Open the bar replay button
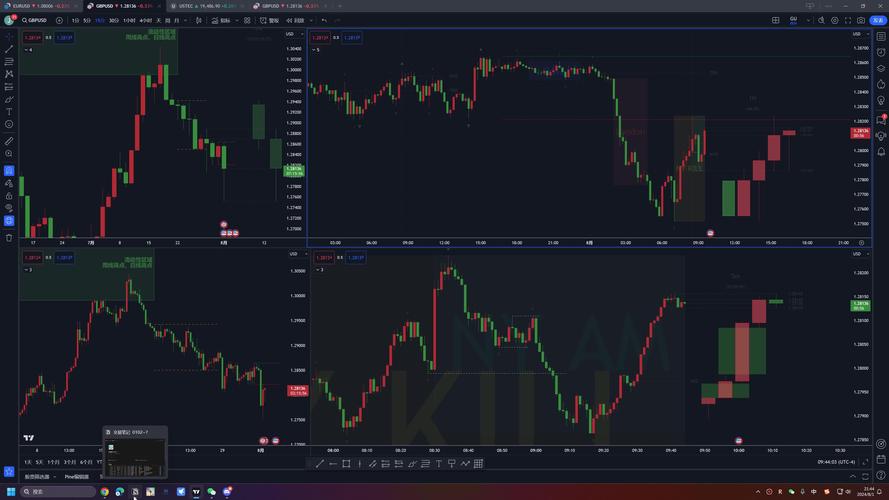The width and height of the screenshot is (889, 500). pos(295,20)
